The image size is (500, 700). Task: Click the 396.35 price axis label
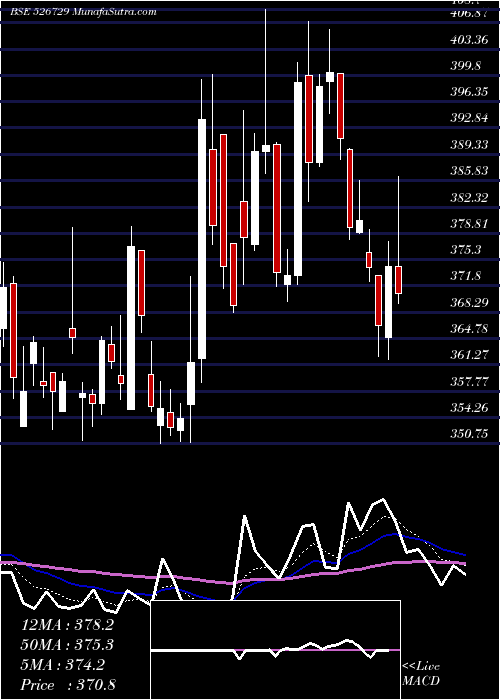coord(469,92)
